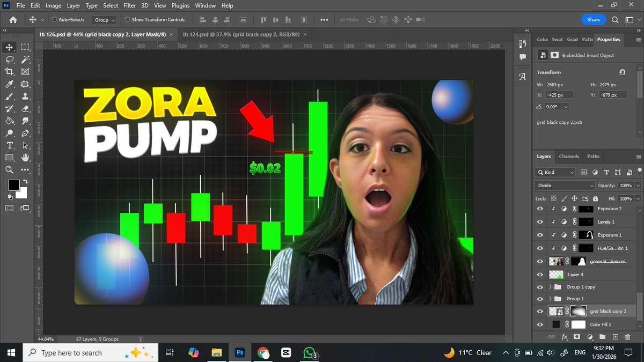Image resolution: width=644 pixels, height=362 pixels.
Task: Select the Move tool
Action: 10,47
